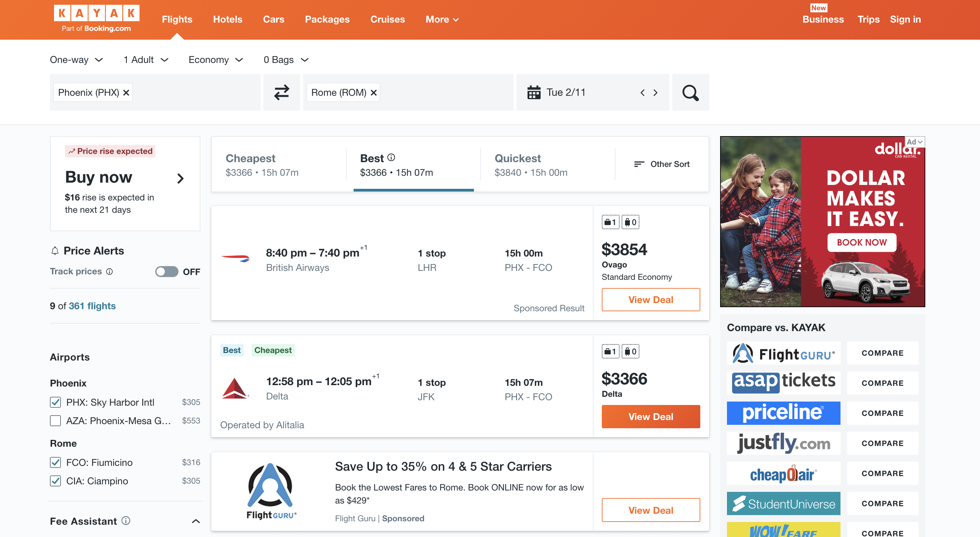Viewport: 980px width, 537px height.
Task: Open the Hotels tab
Action: (x=227, y=19)
